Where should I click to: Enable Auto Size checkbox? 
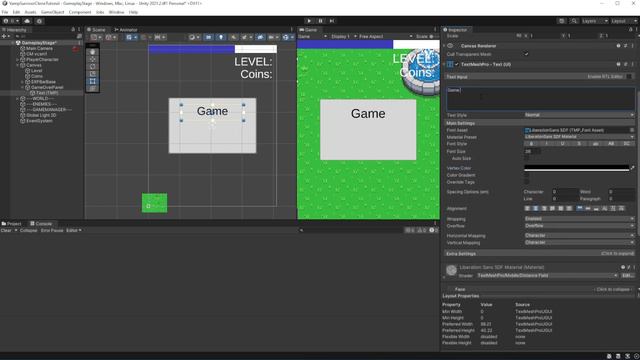[x=527, y=158]
